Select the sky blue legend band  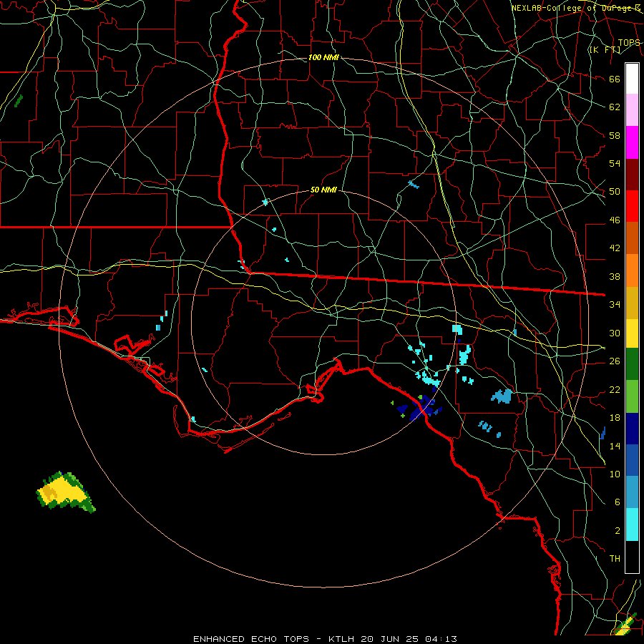pos(632,492)
